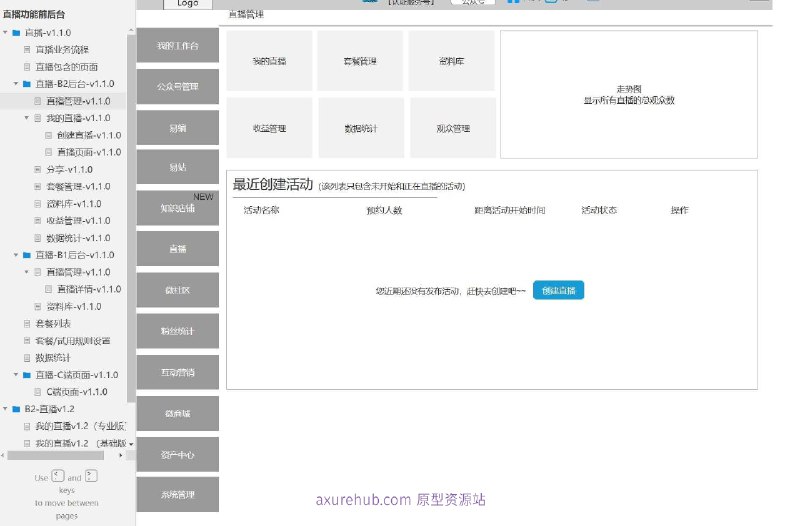Click page icon beside 直播业务流程
The height and width of the screenshot is (526, 800).
[27, 49]
